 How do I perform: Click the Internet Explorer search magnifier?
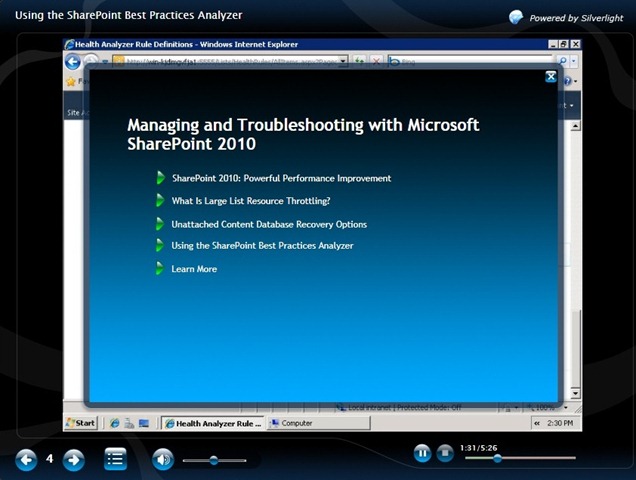(562, 61)
